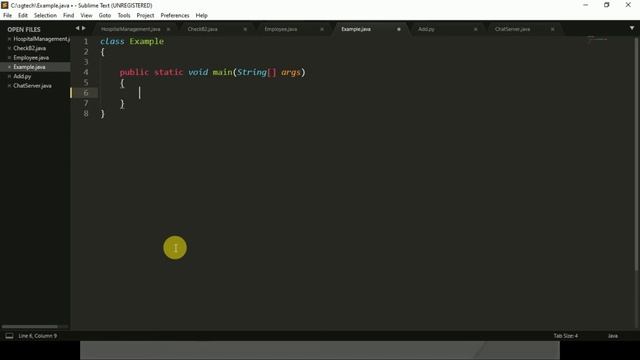The height and width of the screenshot is (360, 640).
Task: Open CheckB2.java in the sidebar
Action: [x=29, y=48]
